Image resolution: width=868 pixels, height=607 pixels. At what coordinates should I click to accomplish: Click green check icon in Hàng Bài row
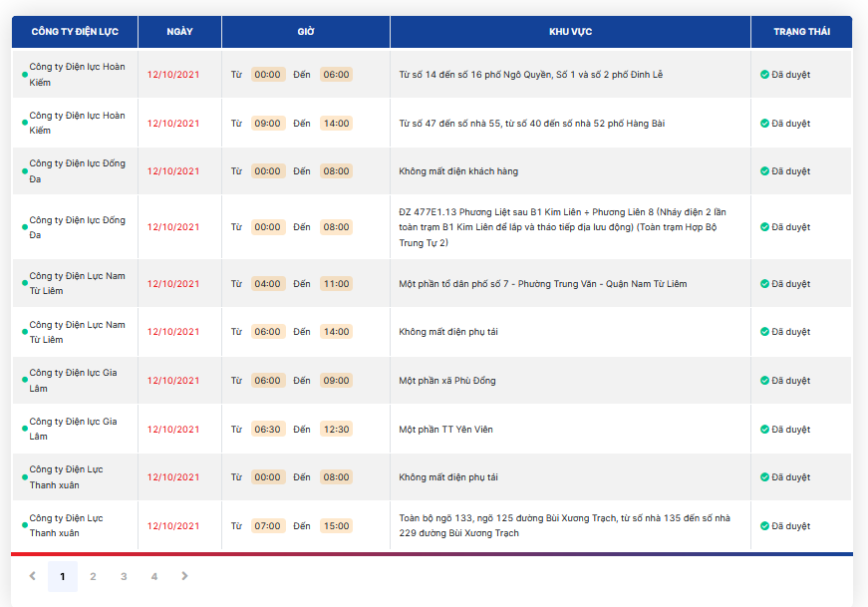coord(764,123)
